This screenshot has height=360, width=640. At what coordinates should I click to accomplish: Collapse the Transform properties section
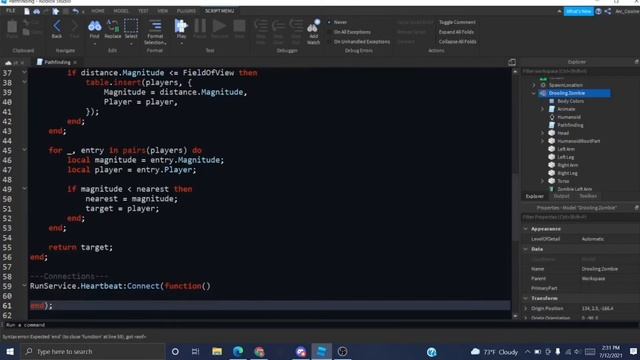click(x=526, y=298)
